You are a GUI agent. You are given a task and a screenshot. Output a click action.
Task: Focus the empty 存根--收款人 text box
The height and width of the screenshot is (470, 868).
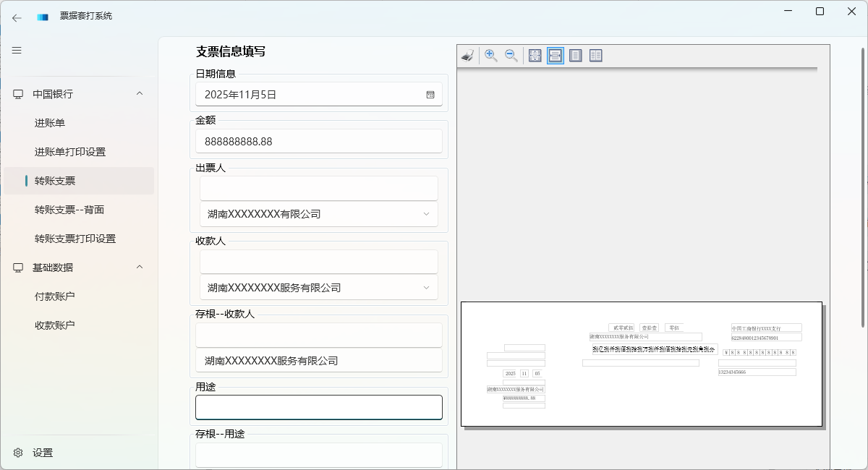pyautogui.click(x=319, y=335)
